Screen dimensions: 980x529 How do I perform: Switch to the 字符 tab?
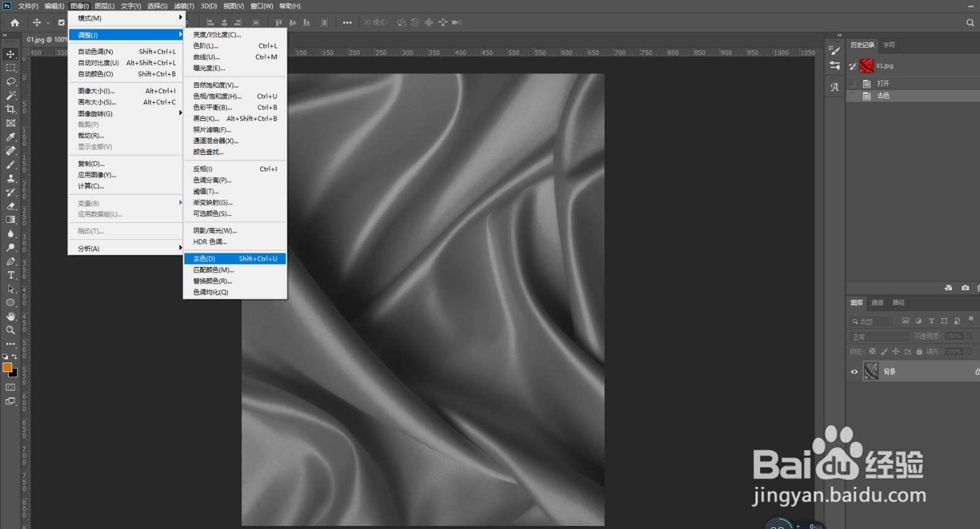(x=889, y=45)
